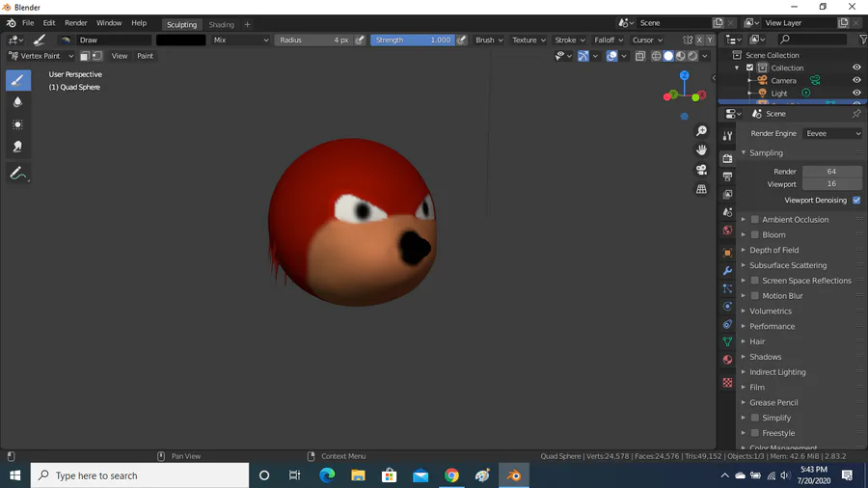The width and height of the screenshot is (868, 488).
Task: Toggle the camera view icon
Action: 701,170
